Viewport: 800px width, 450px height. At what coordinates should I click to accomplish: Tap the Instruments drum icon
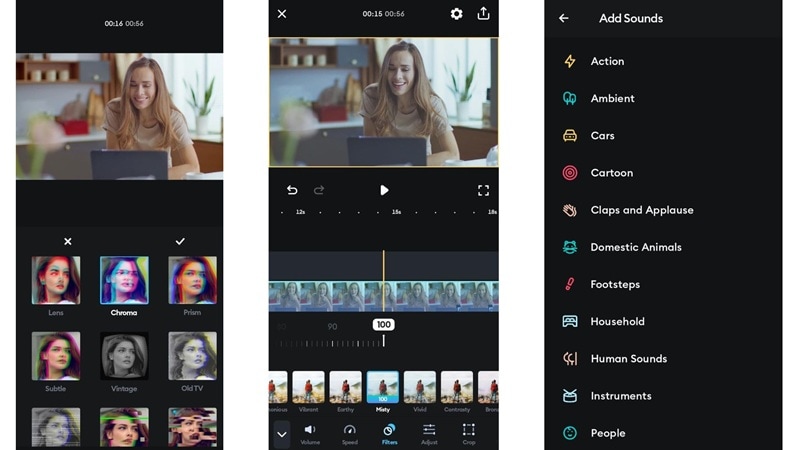click(x=570, y=396)
